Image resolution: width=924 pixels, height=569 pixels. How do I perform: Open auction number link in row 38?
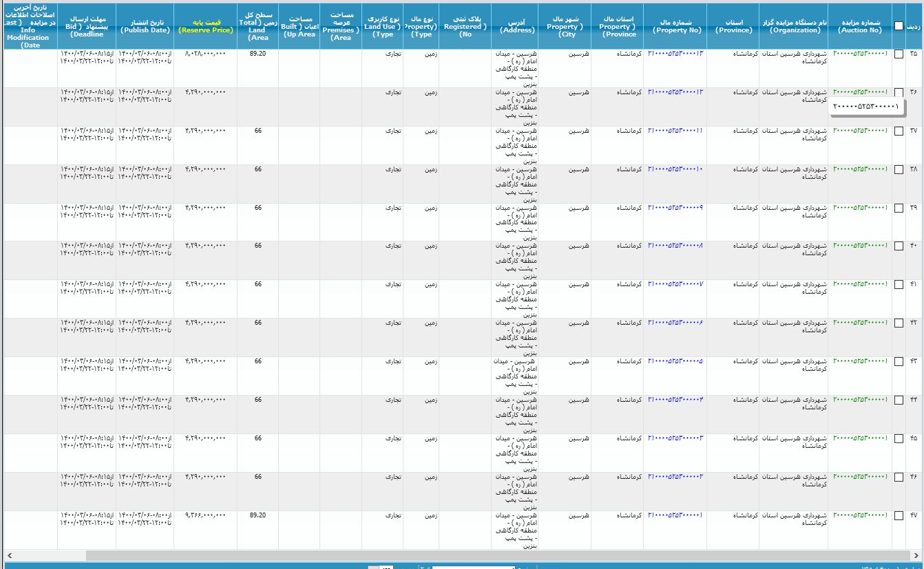tap(859, 169)
